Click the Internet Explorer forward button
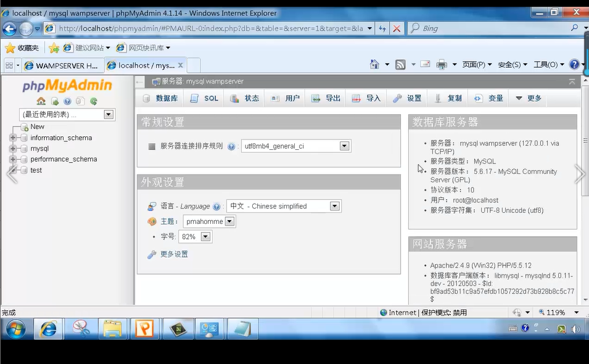Viewport: 589px width, 364px height. click(x=25, y=28)
